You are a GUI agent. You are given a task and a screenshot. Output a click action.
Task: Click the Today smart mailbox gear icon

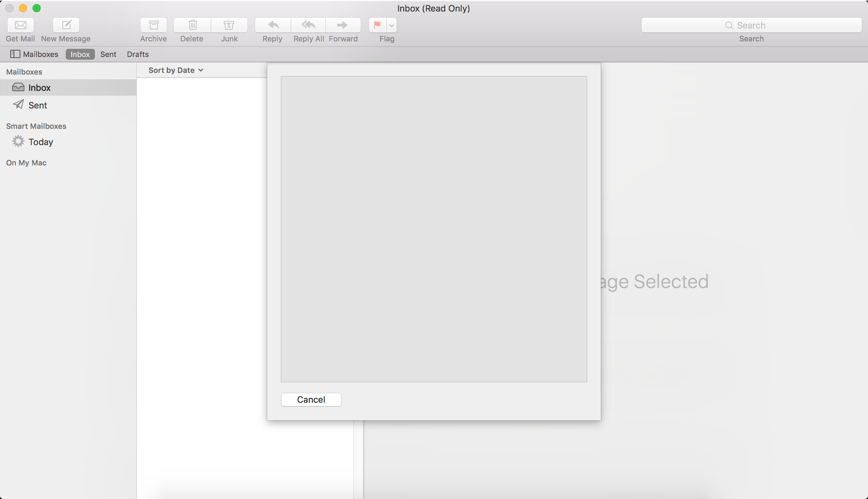(18, 142)
